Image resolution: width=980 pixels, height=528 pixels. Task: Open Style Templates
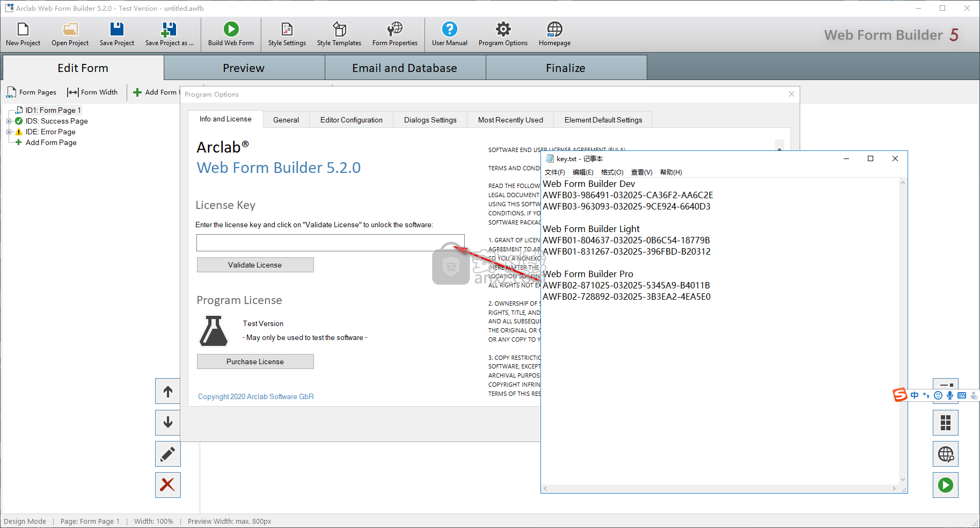tap(339, 34)
